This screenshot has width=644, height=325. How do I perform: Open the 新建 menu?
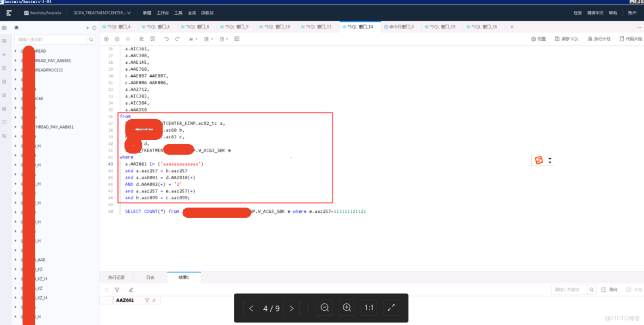coord(147,13)
